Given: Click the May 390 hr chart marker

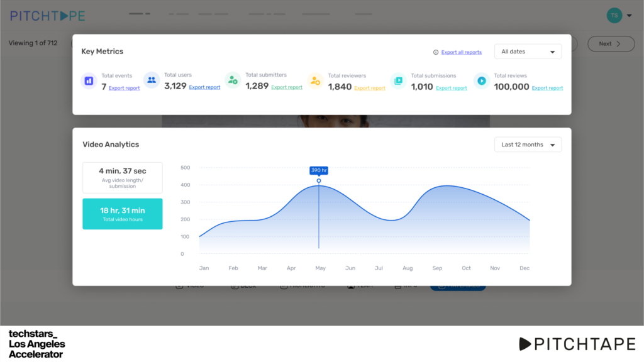Looking at the screenshot, I should point(319,181).
